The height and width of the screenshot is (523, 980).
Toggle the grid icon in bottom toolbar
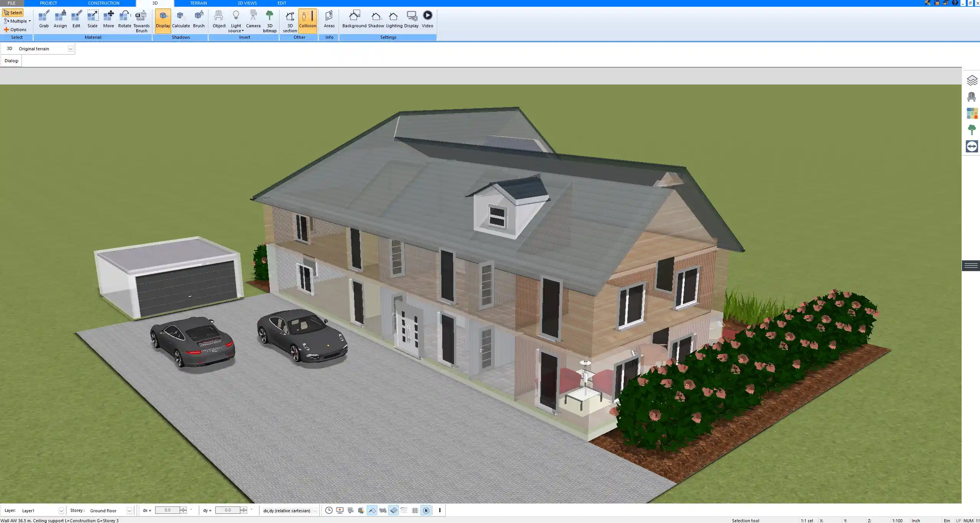coord(415,510)
